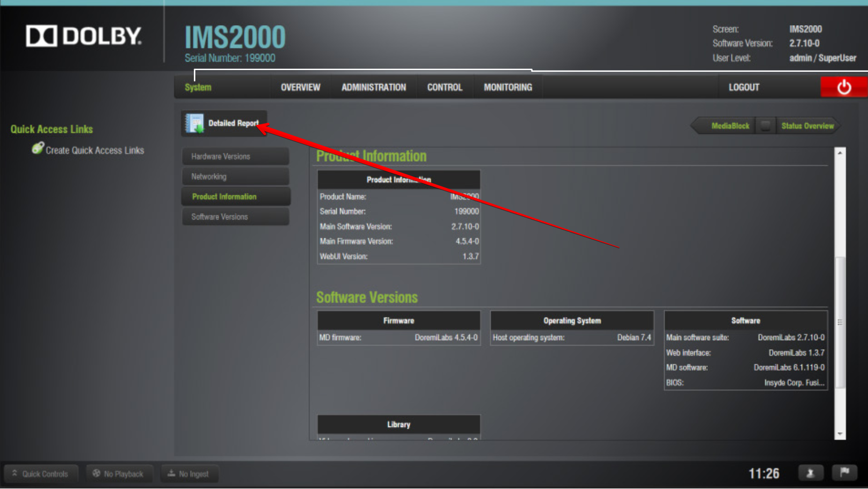
Task: Select the Product Information section
Action: 236,197
